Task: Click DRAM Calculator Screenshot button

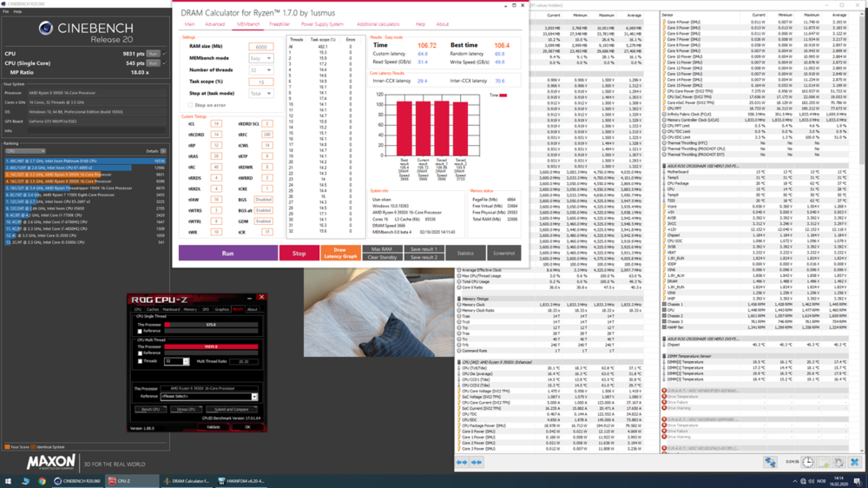Action: point(503,254)
